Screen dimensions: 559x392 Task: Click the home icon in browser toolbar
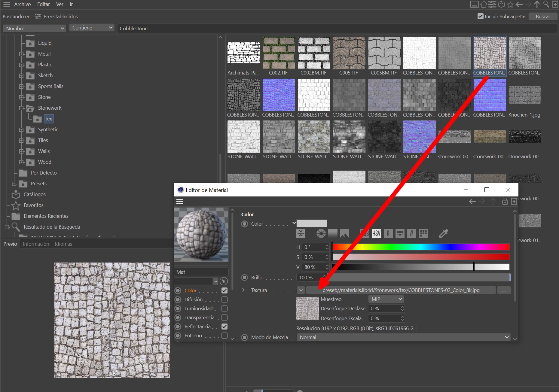pos(483,4)
